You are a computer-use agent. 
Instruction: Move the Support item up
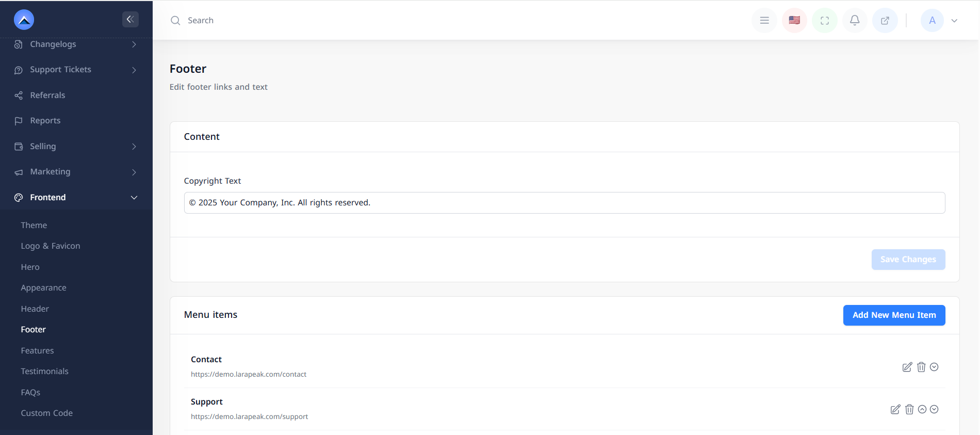922,409
